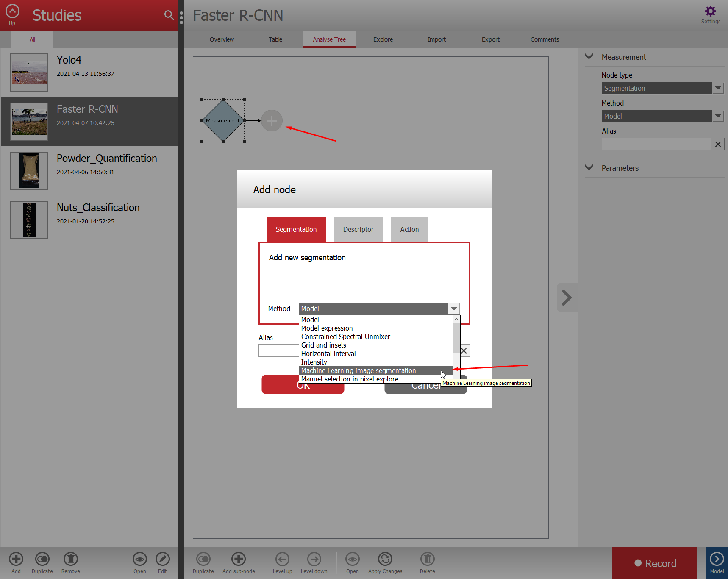The image size is (728, 579).
Task: Select the Powder_Quantification study thumbnail
Action: 29,171
